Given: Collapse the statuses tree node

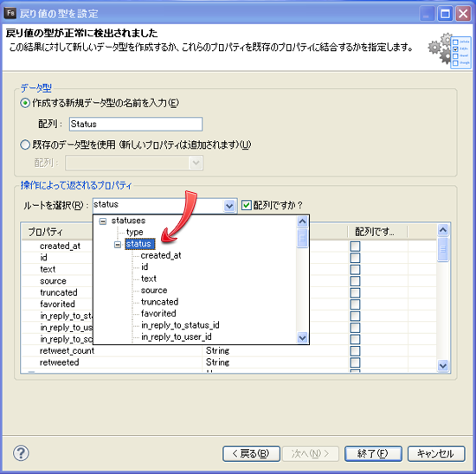Looking at the screenshot, I should [x=103, y=221].
